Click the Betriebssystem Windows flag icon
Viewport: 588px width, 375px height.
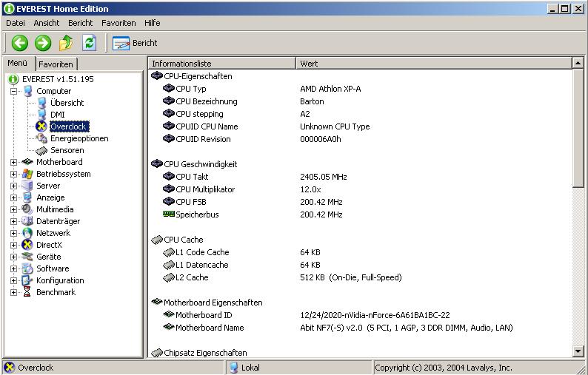click(27, 174)
